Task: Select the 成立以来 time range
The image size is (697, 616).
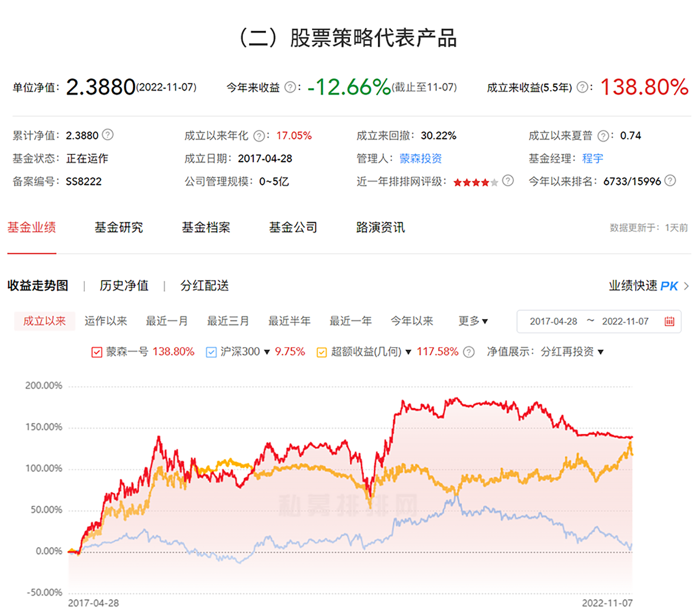Action: pyautogui.click(x=44, y=321)
